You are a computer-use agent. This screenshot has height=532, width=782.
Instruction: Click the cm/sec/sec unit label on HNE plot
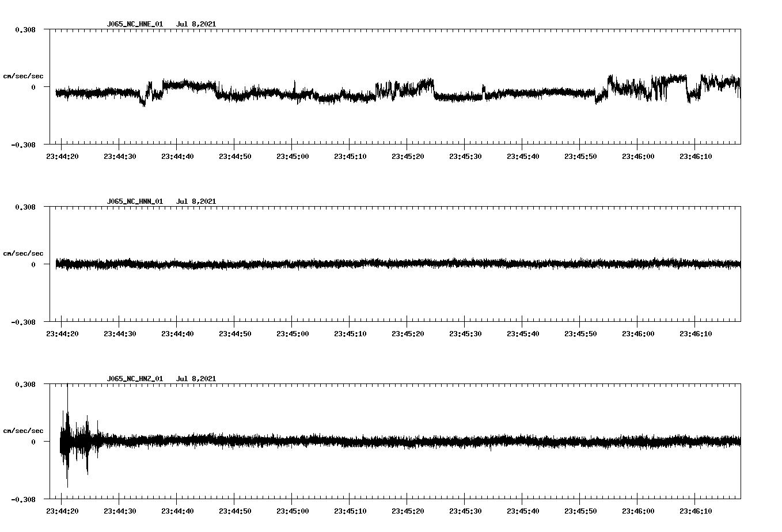(23, 76)
